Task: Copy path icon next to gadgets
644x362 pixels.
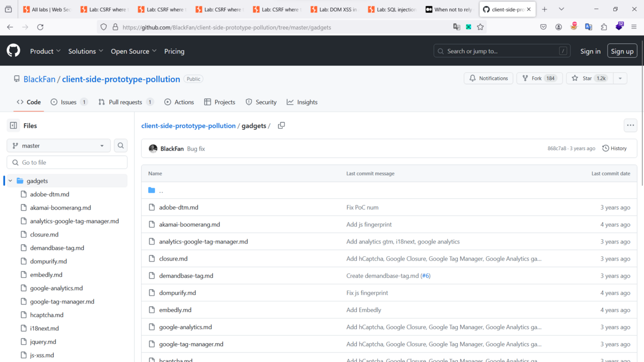Action: point(281,125)
